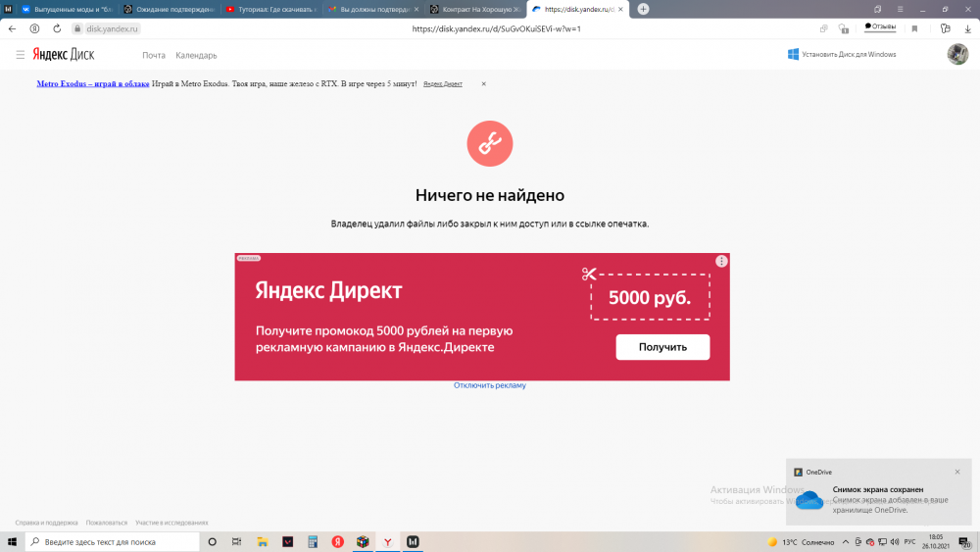The height and width of the screenshot is (552, 980).
Task: Open the volume control in the tray
Action: pos(895,542)
